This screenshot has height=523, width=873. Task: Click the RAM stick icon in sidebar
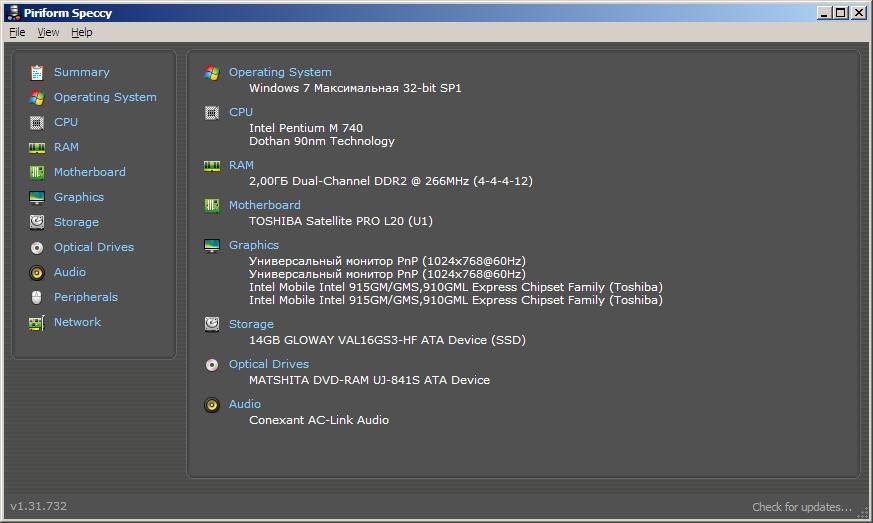pos(37,148)
